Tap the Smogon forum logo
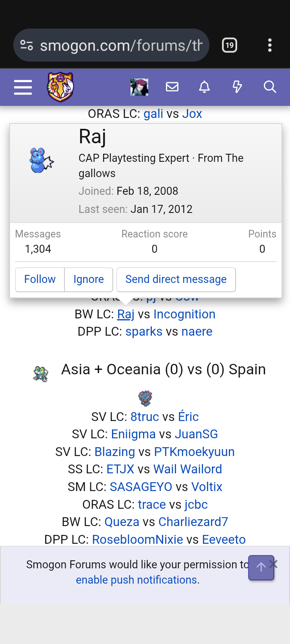Screen dimensions: 290x644 click(x=60, y=87)
